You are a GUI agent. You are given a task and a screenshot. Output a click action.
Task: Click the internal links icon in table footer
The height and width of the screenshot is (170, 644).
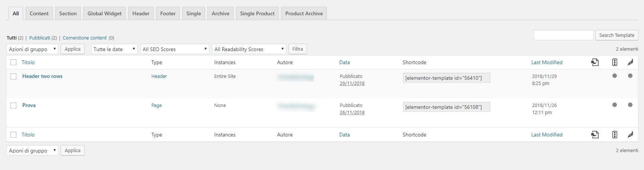[x=595, y=135]
